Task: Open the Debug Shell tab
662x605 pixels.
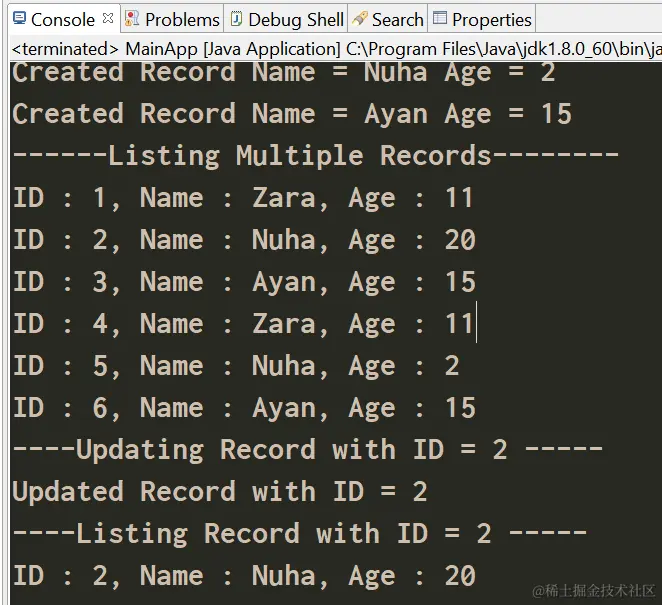Action: [x=286, y=19]
